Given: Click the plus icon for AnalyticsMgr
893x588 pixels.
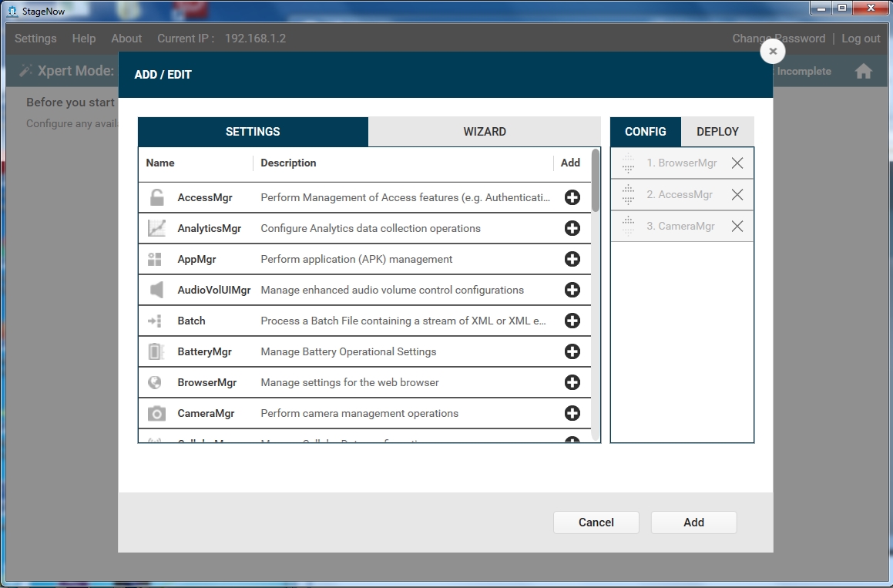Looking at the screenshot, I should point(572,228).
